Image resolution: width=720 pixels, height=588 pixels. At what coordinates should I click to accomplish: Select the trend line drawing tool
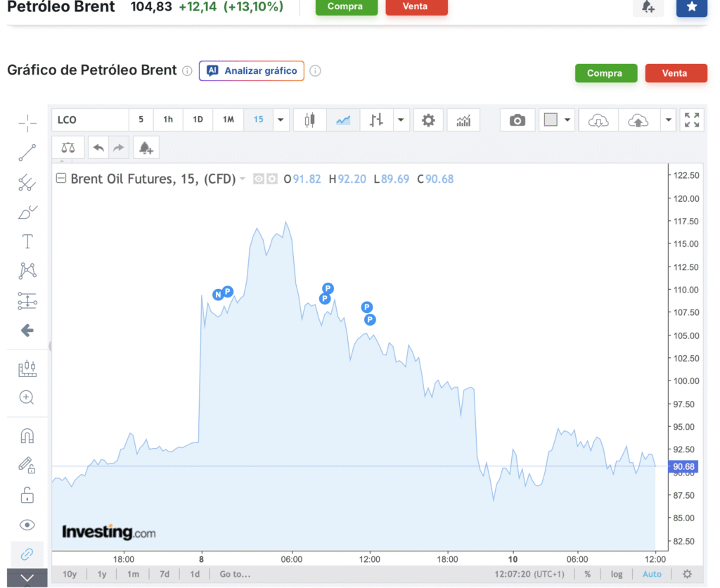tap(27, 153)
